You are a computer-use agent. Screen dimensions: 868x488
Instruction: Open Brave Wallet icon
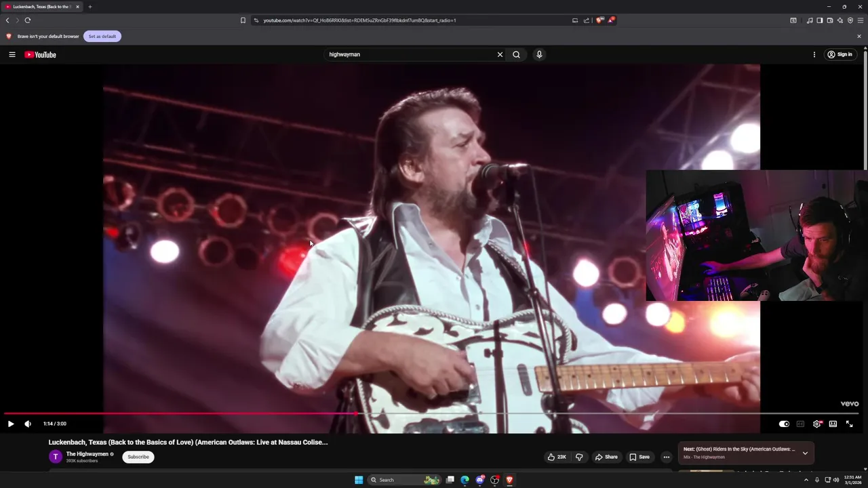tap(830, 20)
